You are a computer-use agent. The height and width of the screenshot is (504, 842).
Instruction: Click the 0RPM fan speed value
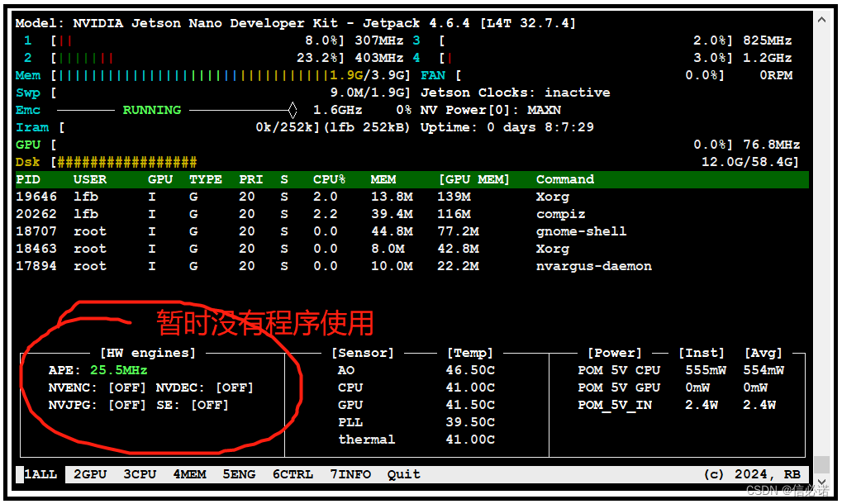click(x=776, y=76)
